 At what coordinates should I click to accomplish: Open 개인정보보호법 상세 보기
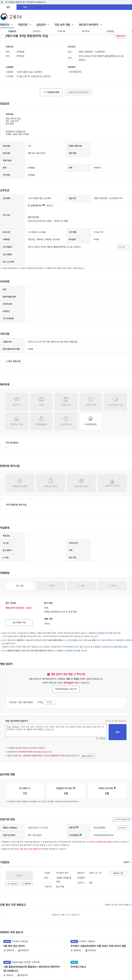[x=66, y=689]
